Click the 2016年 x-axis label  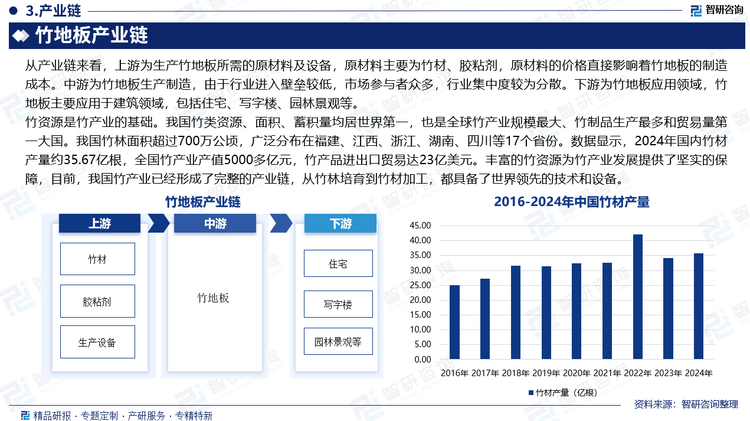tap(454, 373)
